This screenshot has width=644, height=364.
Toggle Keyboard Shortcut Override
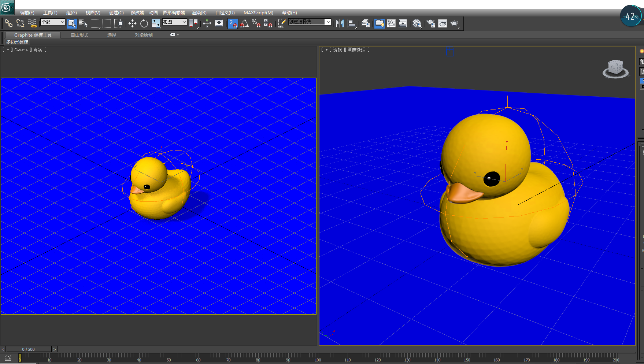(219, 23)
